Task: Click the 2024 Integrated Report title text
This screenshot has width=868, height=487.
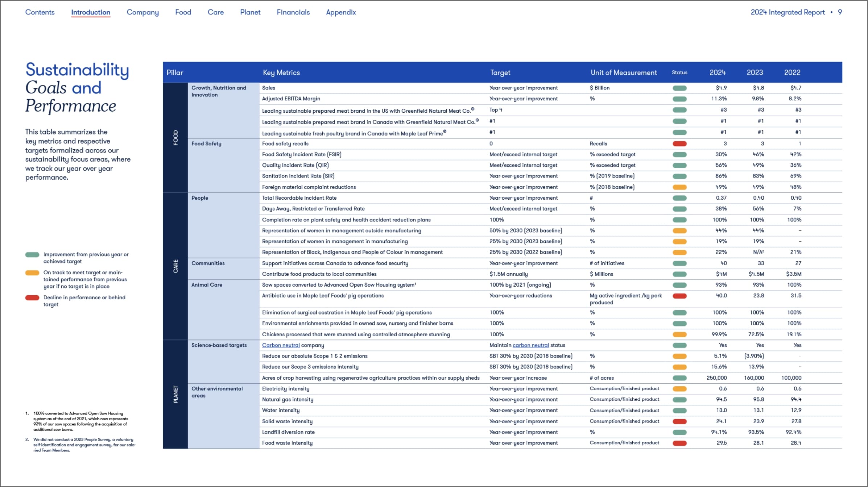Action: click(788, 12)
